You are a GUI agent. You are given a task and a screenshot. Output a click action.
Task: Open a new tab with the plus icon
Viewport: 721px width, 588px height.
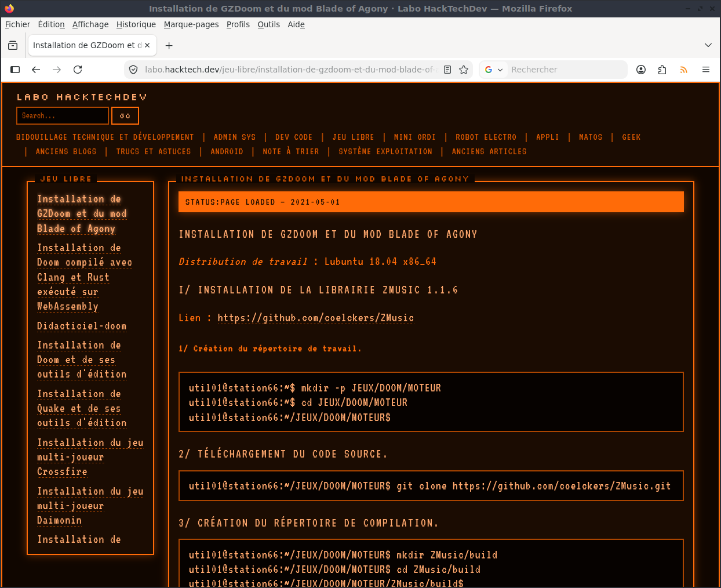coord(169,45)
